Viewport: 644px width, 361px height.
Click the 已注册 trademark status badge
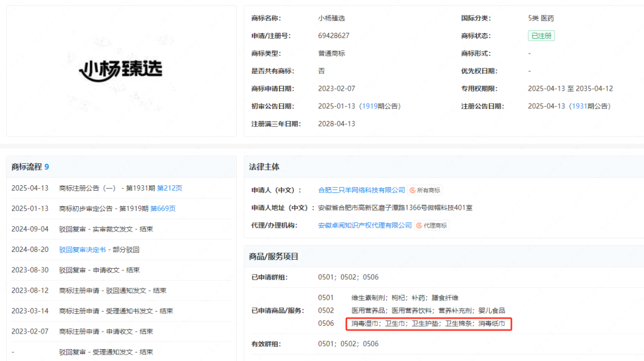[x=541, y=36]
